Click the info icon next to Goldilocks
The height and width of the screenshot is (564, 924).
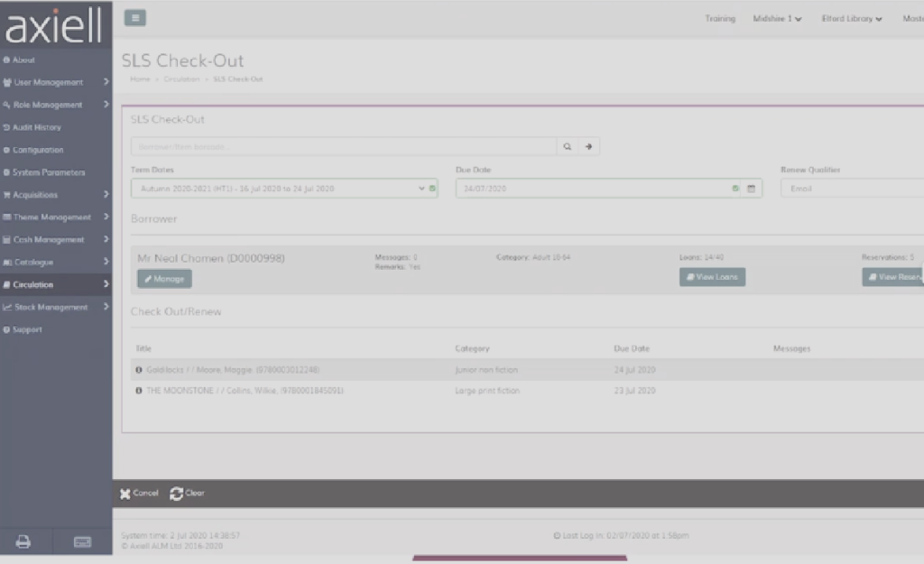point(136,369)
